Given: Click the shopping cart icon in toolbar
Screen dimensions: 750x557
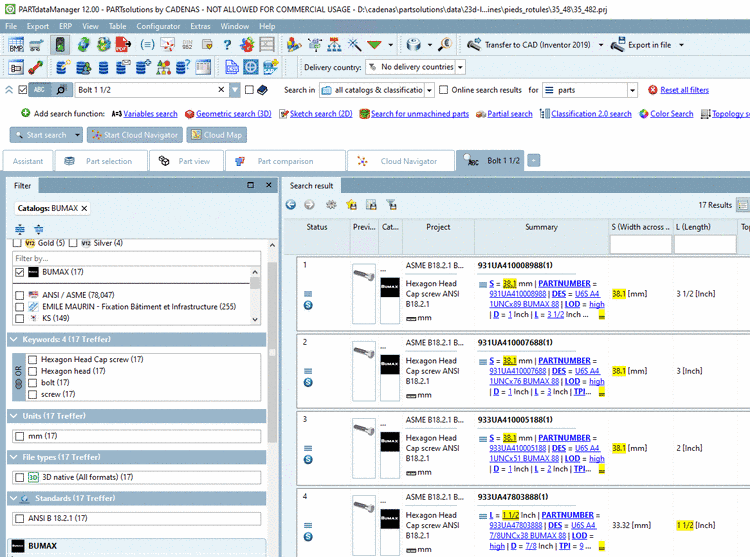Looking at the screenshot, I should (x=37, y=45).
